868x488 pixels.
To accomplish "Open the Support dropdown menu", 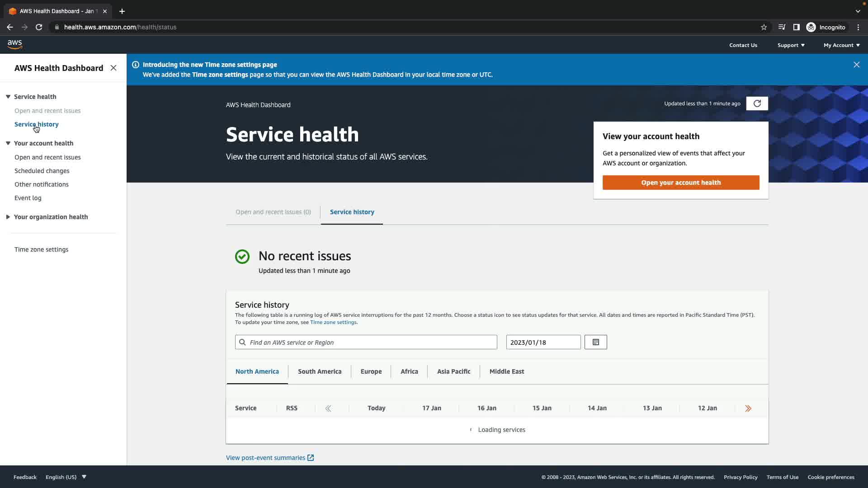I will click(x=791, y=45).
